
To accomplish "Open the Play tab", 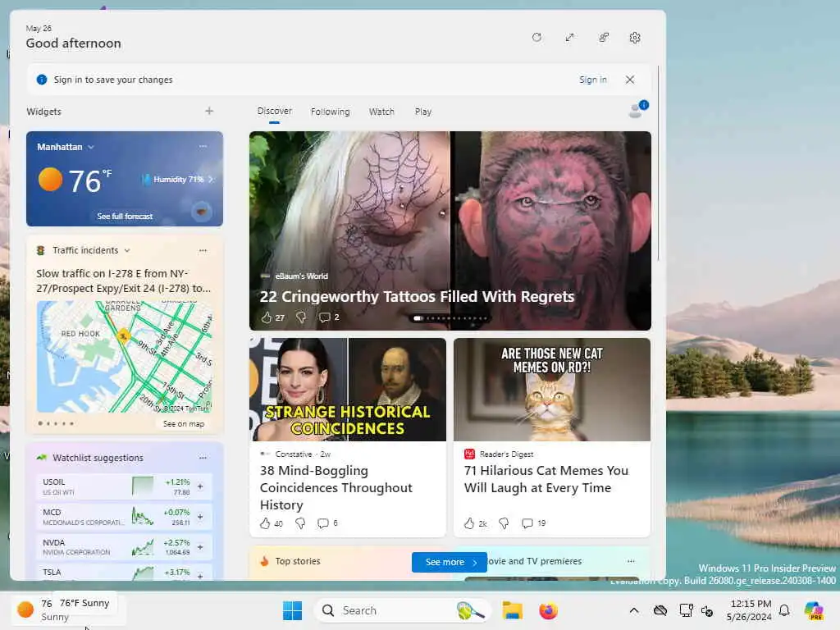I will point(422,112).
